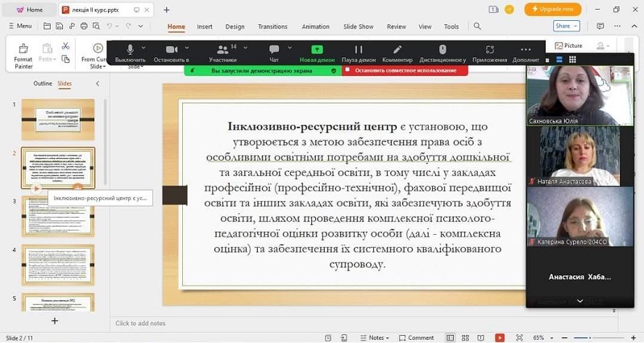This screenshot has width=644, height=343.
Task: Expand quick access toolbar customize arrow
Action: coord(140,26)
